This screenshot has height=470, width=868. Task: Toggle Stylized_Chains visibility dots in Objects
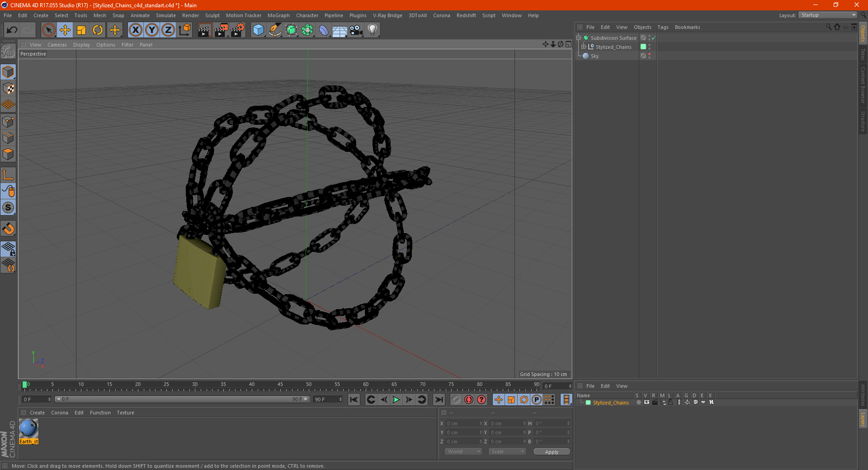point(650,47)
